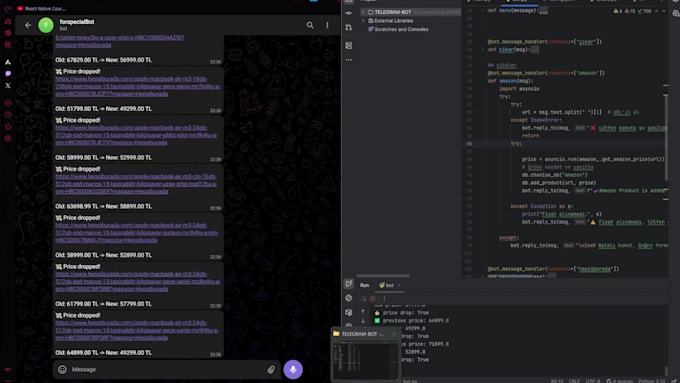The image size is (680, 383).
Task: Open hepsiburada link above 61799.00 TL price
Action: [x=138, y=282]
